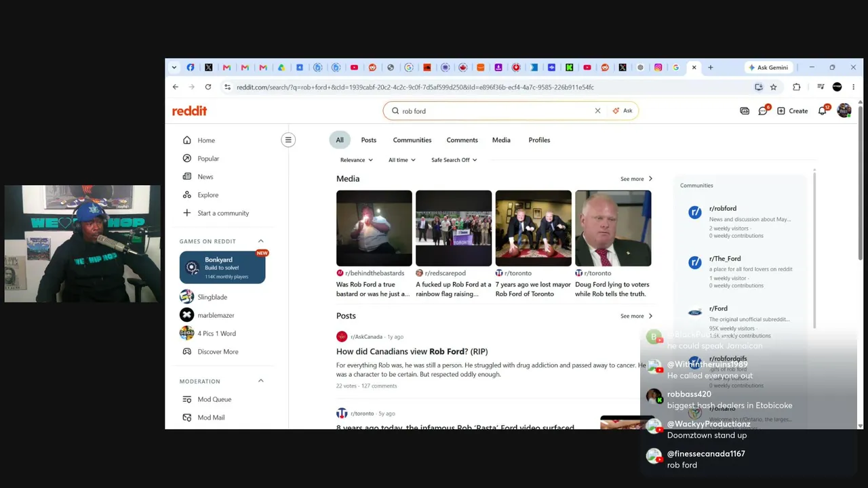Viewport: 868px width, 488px height.
Task: Open the Relevance sort dropdown
Action: [x=357, y=160]
